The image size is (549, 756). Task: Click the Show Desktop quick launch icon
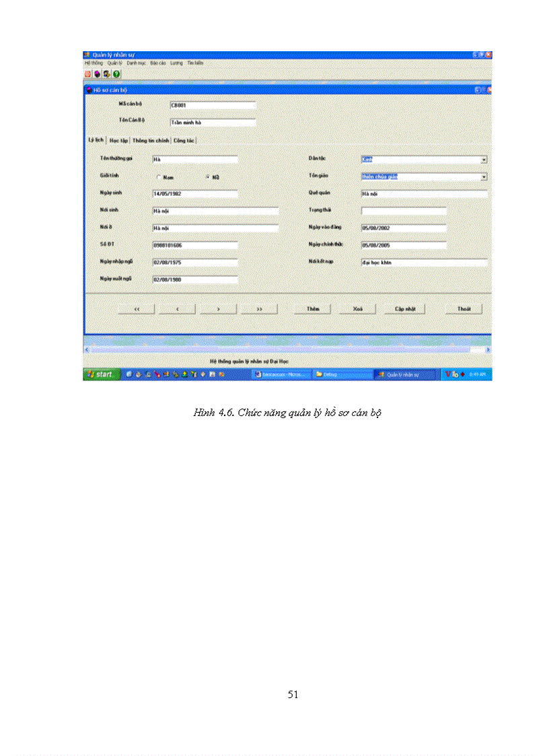tap(139, 374)
